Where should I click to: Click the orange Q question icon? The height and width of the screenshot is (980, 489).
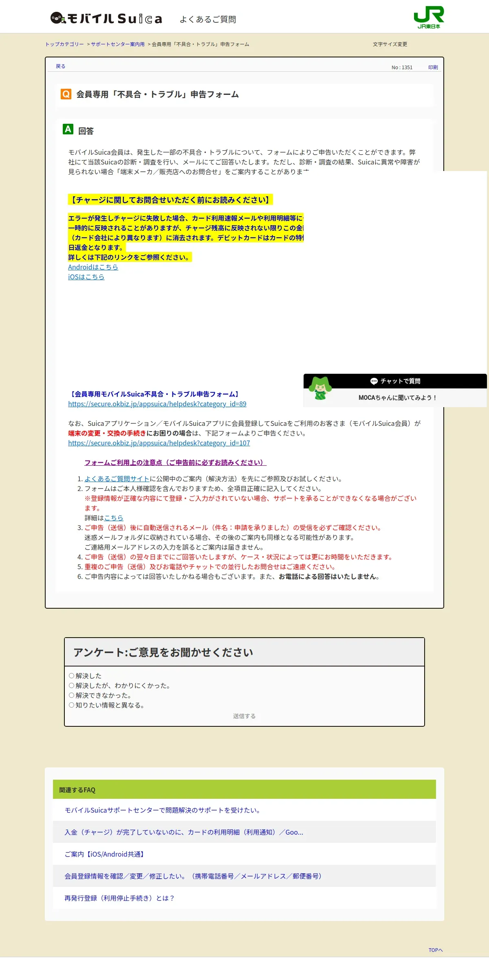[x=66, y=94]
